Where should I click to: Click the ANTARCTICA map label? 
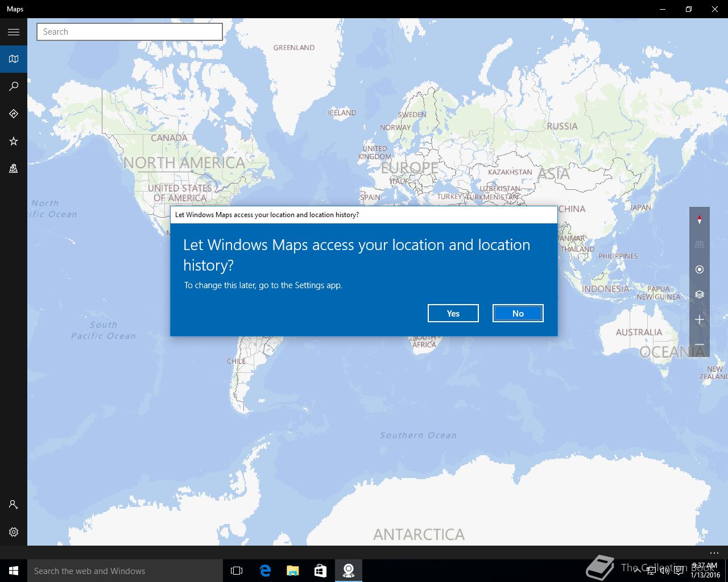pos(419,534)
